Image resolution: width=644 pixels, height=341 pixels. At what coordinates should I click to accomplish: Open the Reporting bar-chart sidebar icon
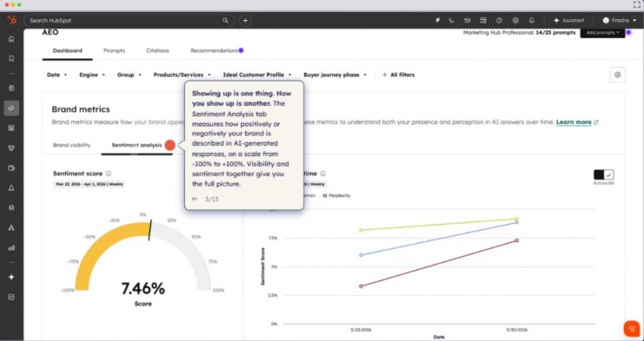[12, 248]
